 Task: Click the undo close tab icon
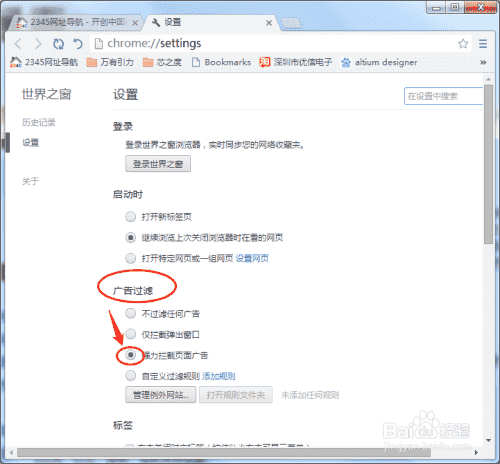click(x=78, y=44)
